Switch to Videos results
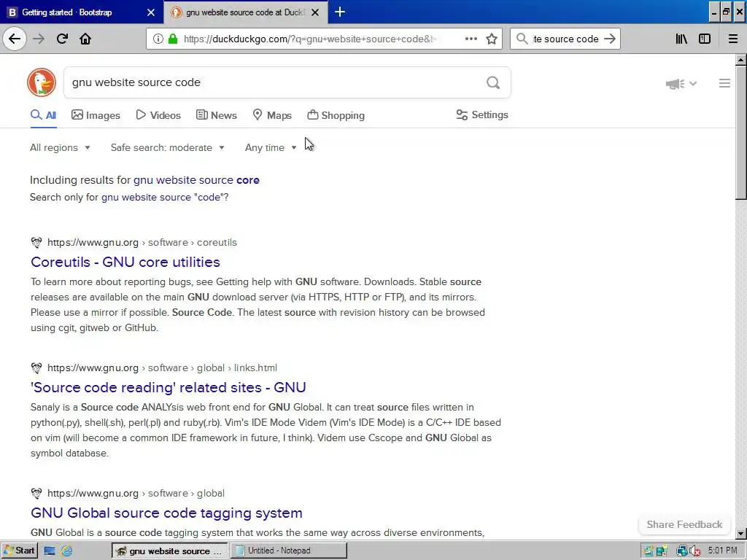 coord(158,115)
